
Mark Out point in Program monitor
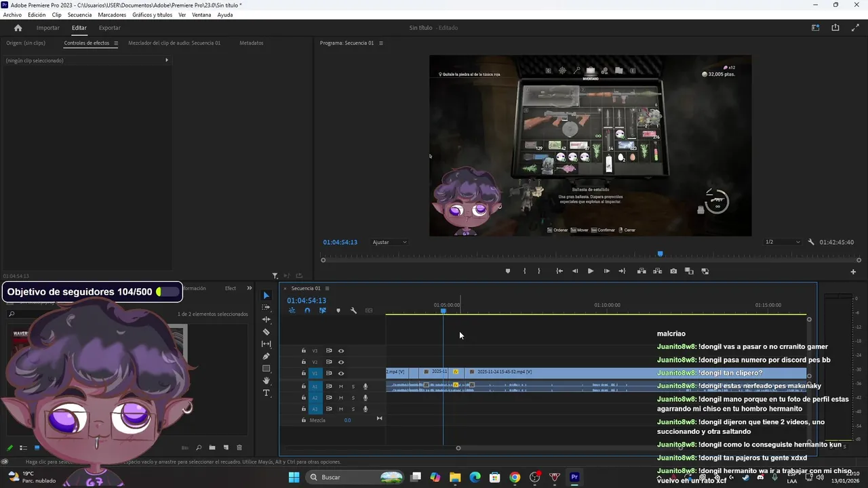click(x=539, y=271)
